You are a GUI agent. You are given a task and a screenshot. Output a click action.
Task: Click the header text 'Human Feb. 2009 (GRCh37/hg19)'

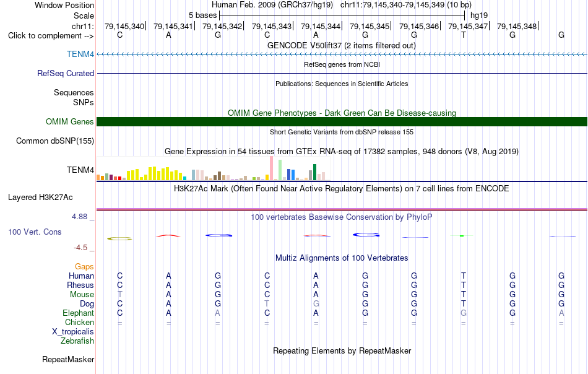(x=272, y=5)
